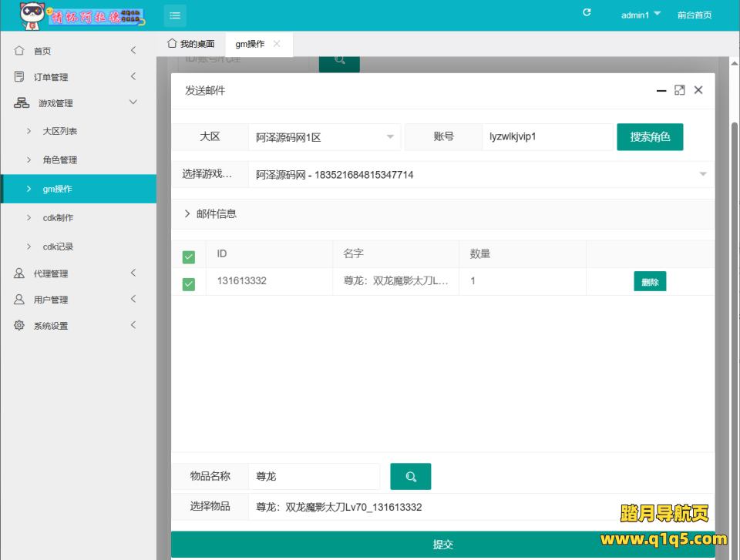Expand the 邮件信息 section

pos(210,214)
